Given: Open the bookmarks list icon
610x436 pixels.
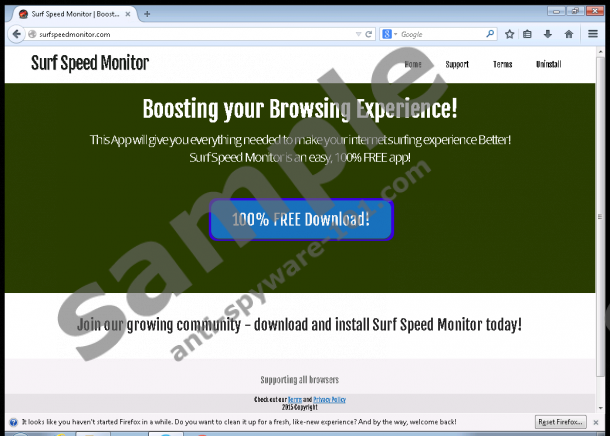Looking at the screenshot, I should click(x=528, y=34).
